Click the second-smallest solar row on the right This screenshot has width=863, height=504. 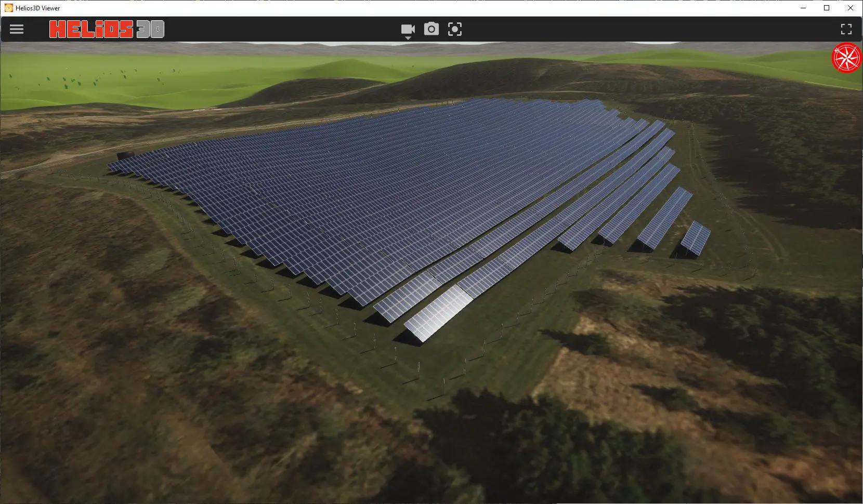(665, 217)
